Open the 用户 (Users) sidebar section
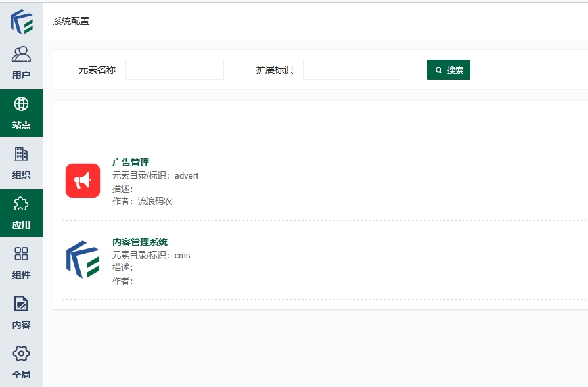The height and width of the screenshot is (387, 588). coord(21,63)
